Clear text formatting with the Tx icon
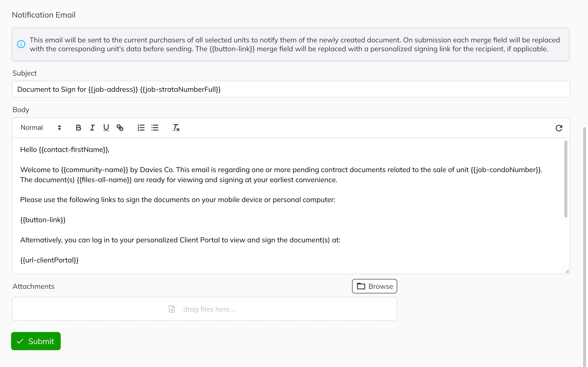The height and width of the screenshot is (367, 588). pos(176,127)
